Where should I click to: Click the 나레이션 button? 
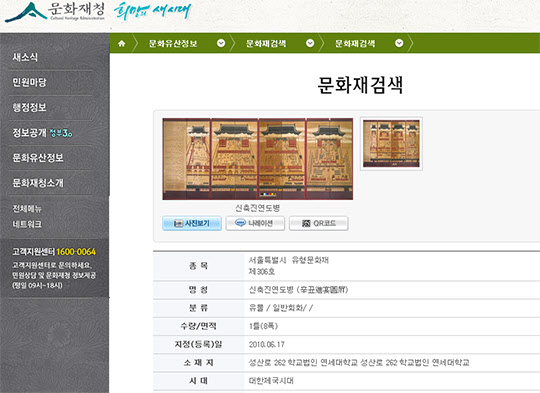[255, 223]
